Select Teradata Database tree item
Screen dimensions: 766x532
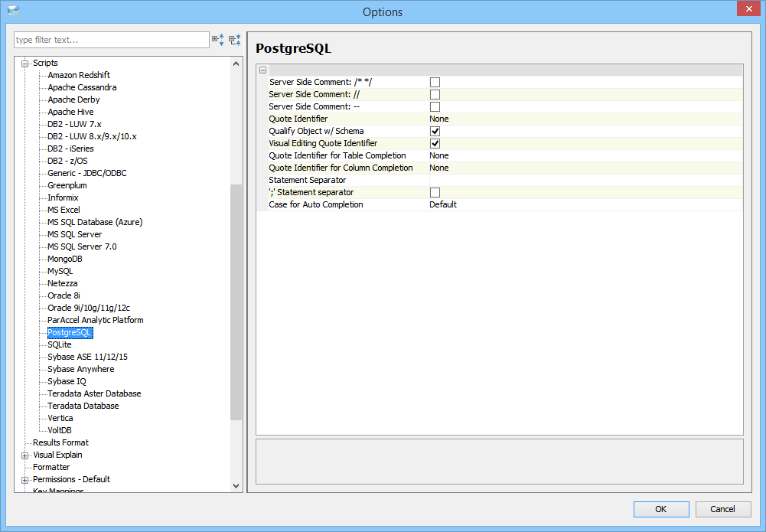tap(83, 406)
